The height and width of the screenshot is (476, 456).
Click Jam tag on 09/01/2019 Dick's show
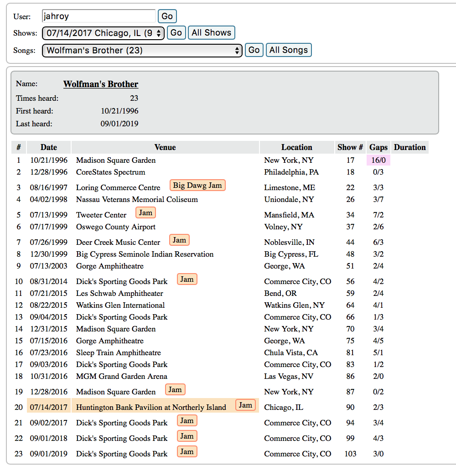187,451
